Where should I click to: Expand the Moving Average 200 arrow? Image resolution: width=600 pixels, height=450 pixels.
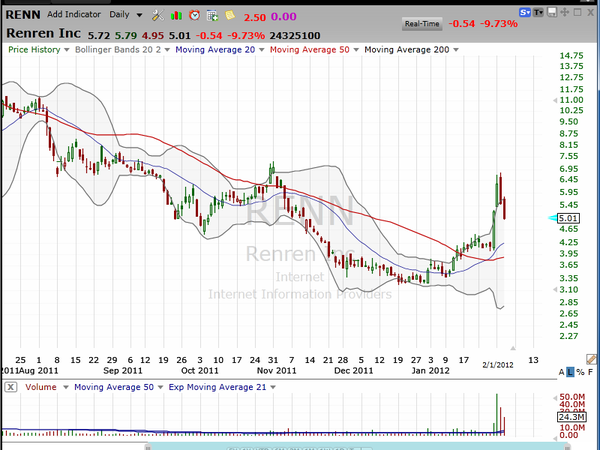pyautogui.click(x=456, y=50)
